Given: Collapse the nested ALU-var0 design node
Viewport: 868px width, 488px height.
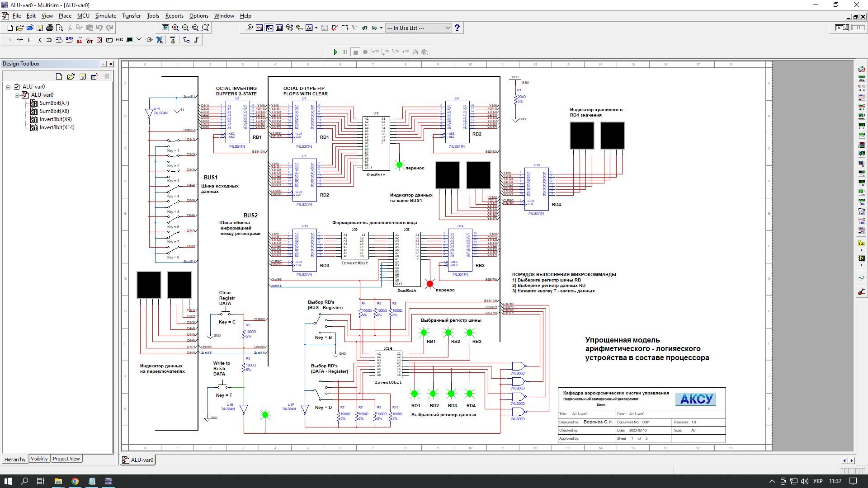Looking at the screenshot, I should click(x=17, y=95).
